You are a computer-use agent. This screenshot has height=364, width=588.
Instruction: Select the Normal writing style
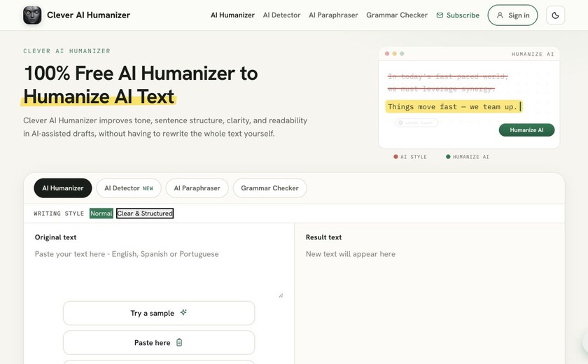click(x=101, y=213)
